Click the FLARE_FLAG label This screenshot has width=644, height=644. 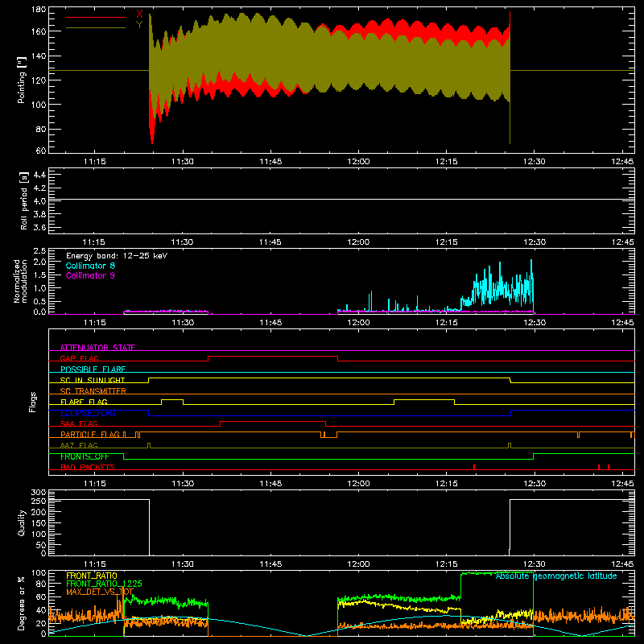[x=84, y=402]
